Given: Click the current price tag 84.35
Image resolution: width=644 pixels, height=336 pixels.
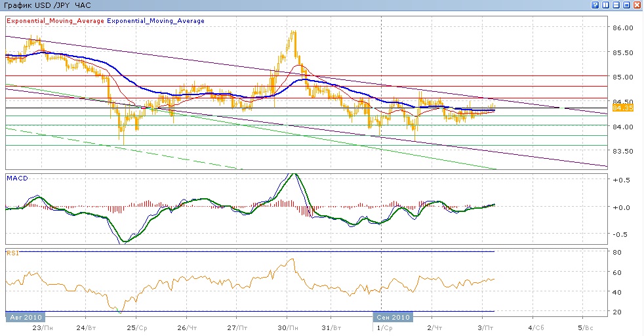Looking at the screenshot, I should (x=622, y=108).
